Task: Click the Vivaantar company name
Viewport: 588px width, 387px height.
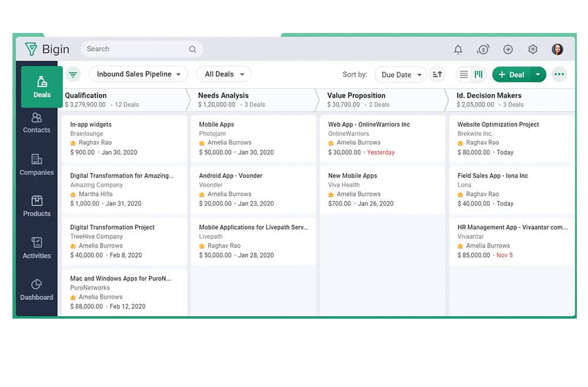Action: (x=470, y=236)
